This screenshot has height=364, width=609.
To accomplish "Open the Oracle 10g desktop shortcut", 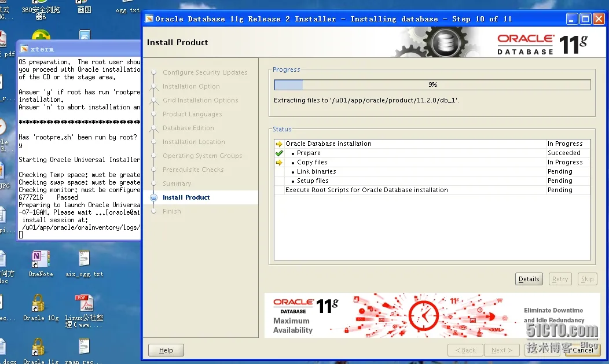I will (41, 307).
